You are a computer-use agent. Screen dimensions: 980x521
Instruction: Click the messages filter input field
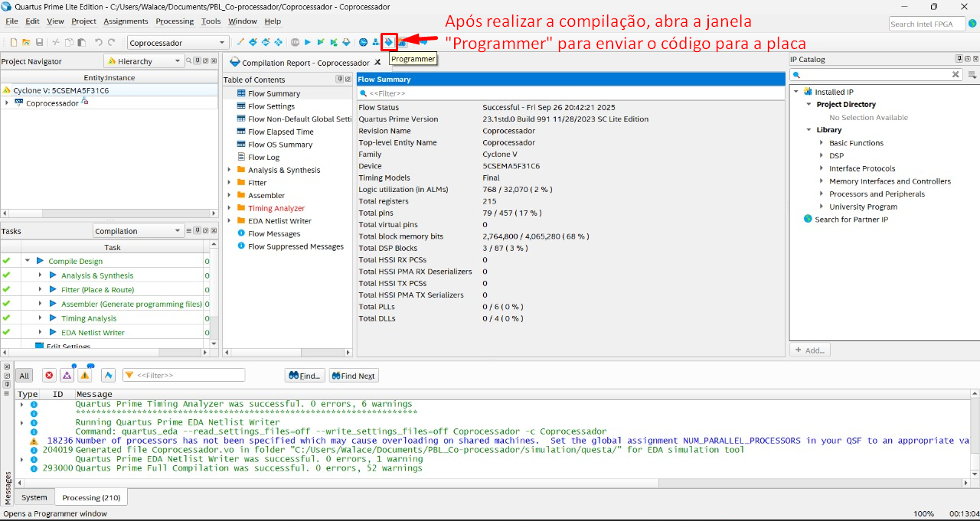pos(184,376)
